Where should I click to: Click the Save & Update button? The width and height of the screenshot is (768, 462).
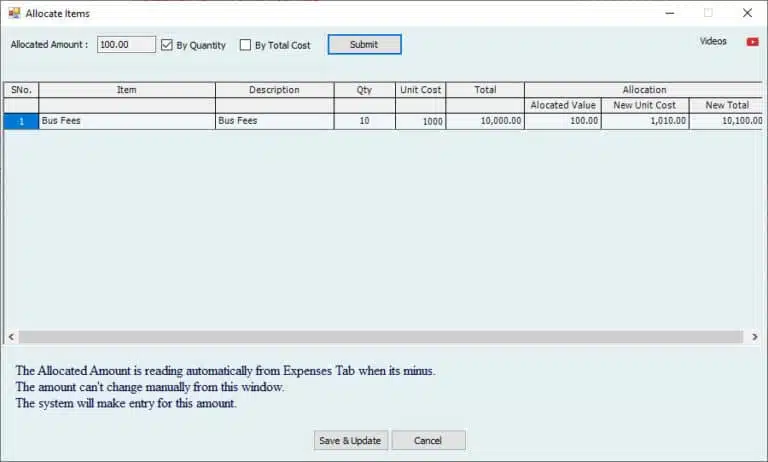click(x=349, y=440)
